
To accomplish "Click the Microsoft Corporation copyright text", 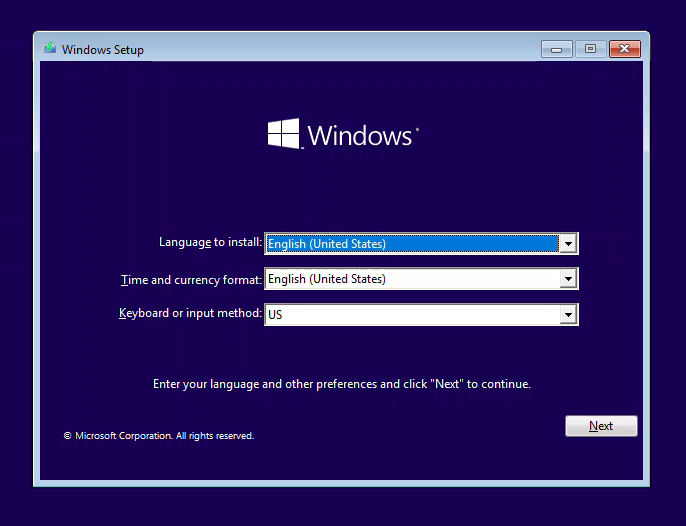I will point(159,436).
